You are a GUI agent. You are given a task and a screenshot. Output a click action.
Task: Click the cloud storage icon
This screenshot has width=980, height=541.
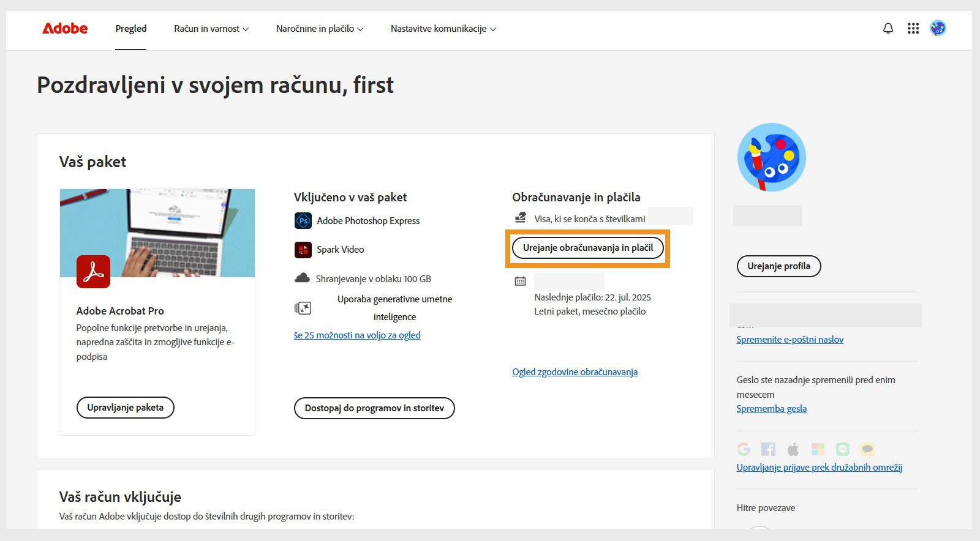(x=302, y=278)
